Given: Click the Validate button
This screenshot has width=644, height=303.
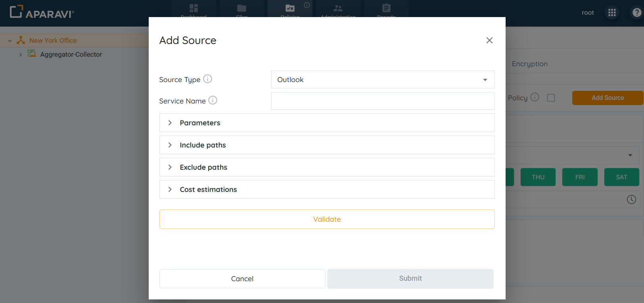Looking at the screenshot, I should 327,219.
